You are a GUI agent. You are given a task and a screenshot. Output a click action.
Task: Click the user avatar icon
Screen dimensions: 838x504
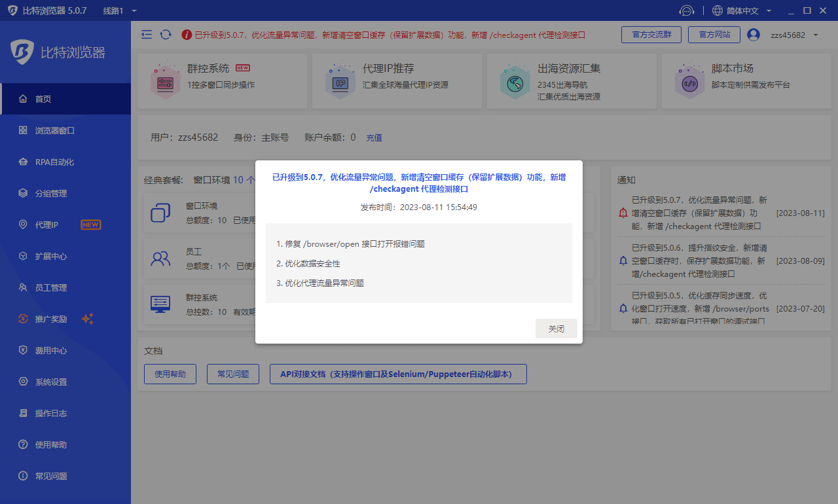click(x=754, y=35)
